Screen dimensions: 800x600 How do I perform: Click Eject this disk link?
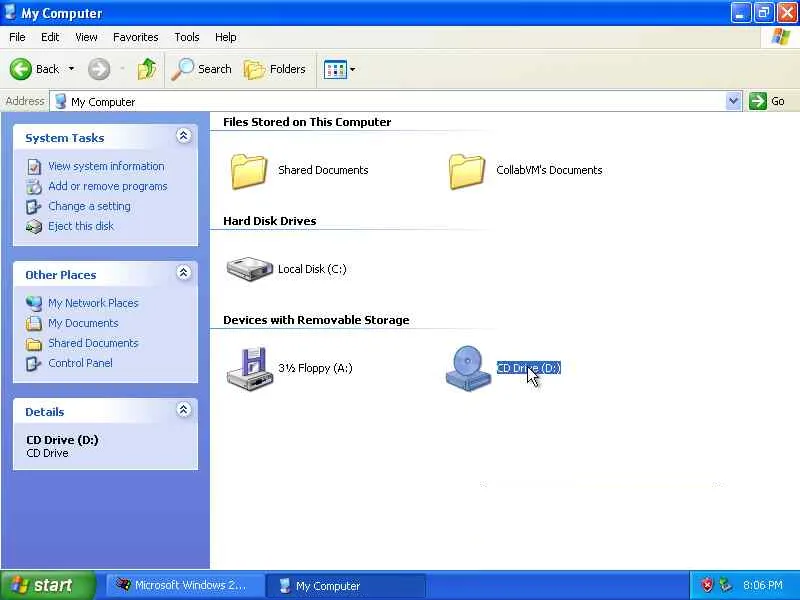click(x=81, y=226)
